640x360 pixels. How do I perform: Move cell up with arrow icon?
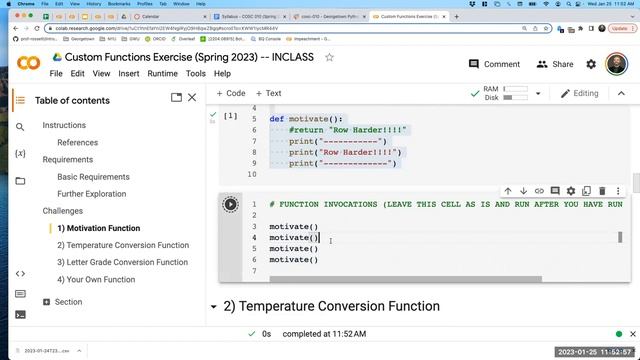click(x=508, y=191)
